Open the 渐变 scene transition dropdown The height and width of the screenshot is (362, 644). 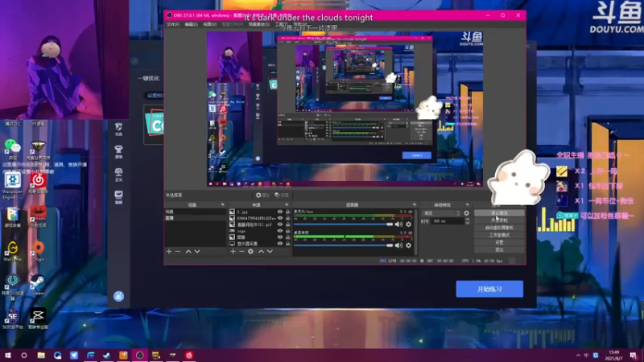(441, 213)
